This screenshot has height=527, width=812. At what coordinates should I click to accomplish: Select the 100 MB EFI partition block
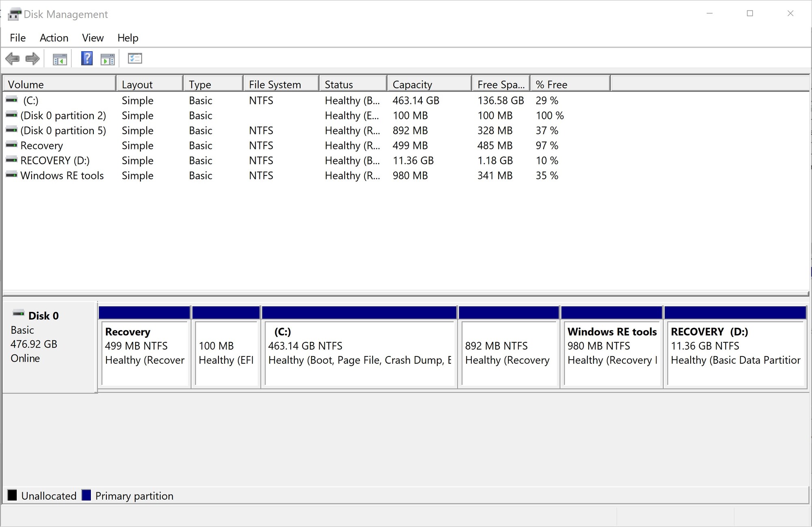point(226,352)
